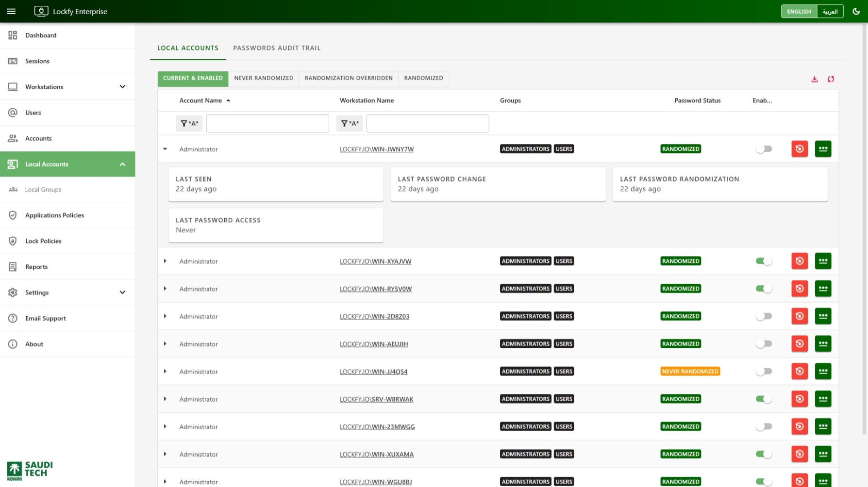Open more actions for WIN-2D8Z03 row
This screenshot has height=487, width=868.
[x=823, y=316]
